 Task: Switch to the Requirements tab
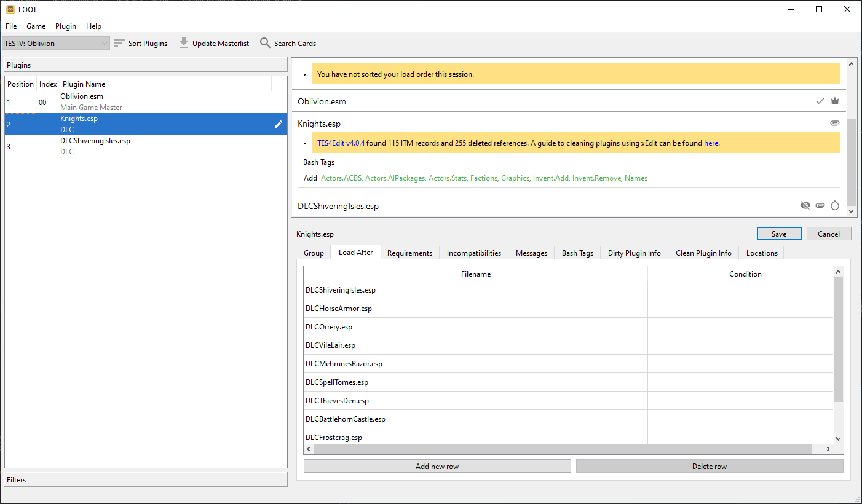pyautogui.click(x=409, y=253)
